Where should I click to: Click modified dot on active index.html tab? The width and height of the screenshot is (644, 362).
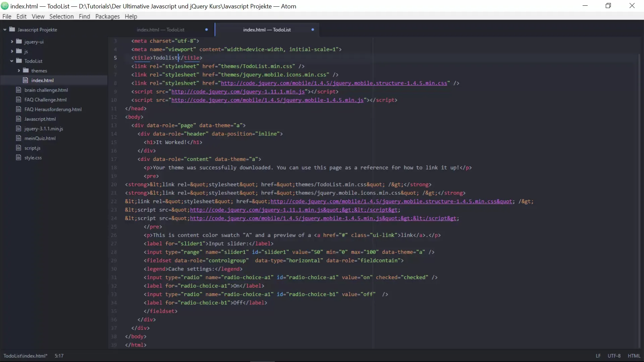coord(313,29)
